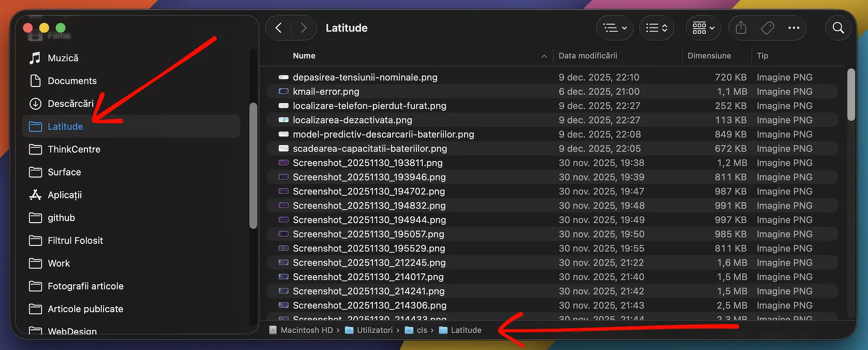The height and width of the screenshot is (350, 868).
Task: Sort by Data modificării column header
Action: [588, 56]
